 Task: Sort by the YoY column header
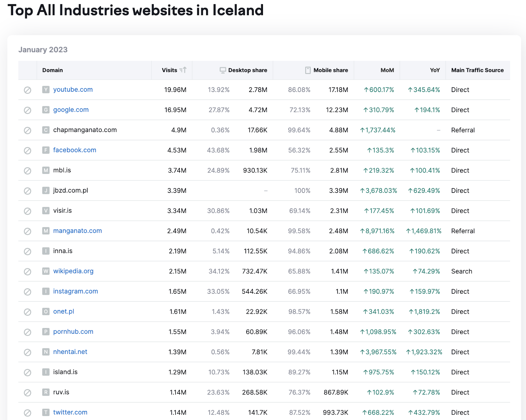tap(435, 70)
